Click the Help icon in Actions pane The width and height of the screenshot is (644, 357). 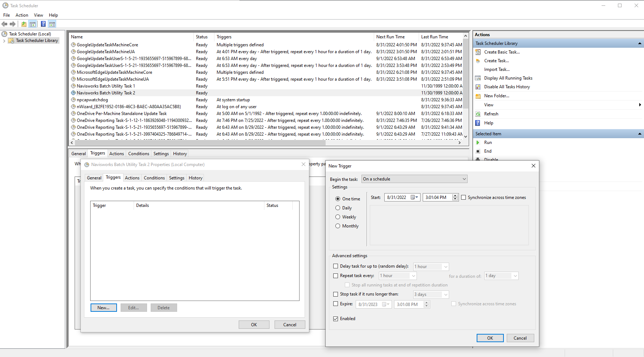[x=478, y=123]
